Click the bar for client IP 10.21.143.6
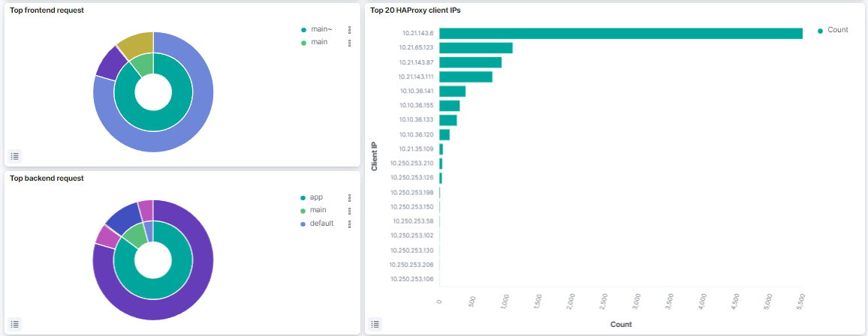Image resolution: width=868 pixels, height=336 pixels. point(620,33)
